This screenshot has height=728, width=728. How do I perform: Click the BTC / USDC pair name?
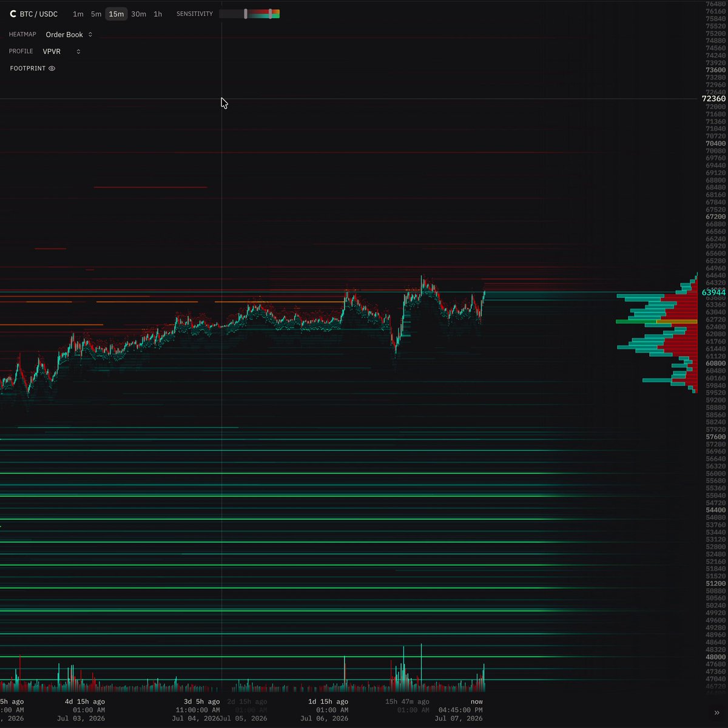coord(39,14)
